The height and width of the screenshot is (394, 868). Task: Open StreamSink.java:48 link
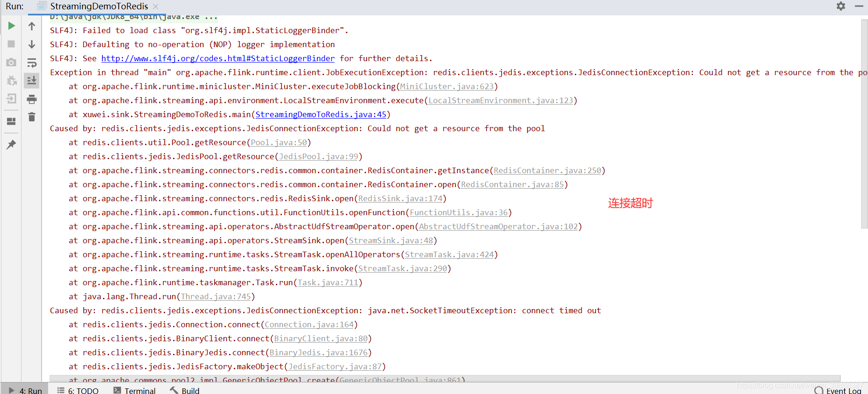(x=391, y=240)
